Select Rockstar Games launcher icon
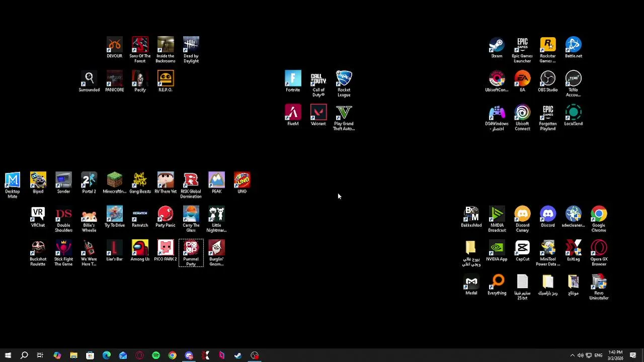644x362 pixels. pyautogui.click(x=548, y=50)
